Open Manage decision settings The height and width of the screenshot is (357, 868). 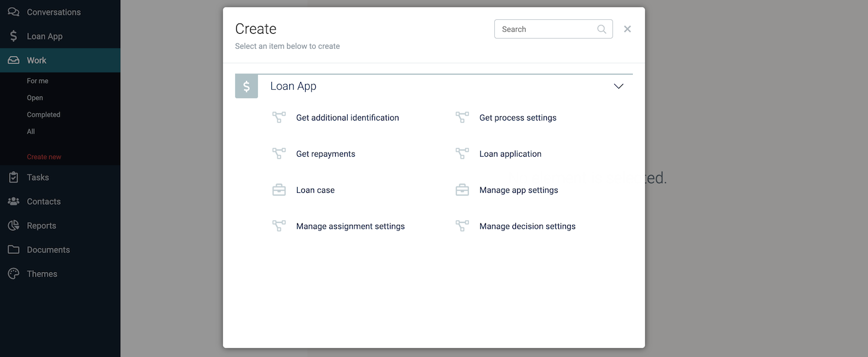point(527,226)
